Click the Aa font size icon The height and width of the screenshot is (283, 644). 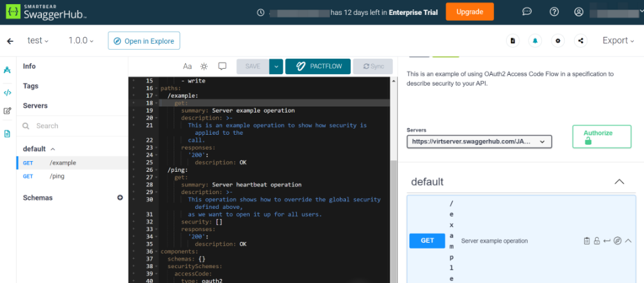pyautogui.click(x=187, y=66)
